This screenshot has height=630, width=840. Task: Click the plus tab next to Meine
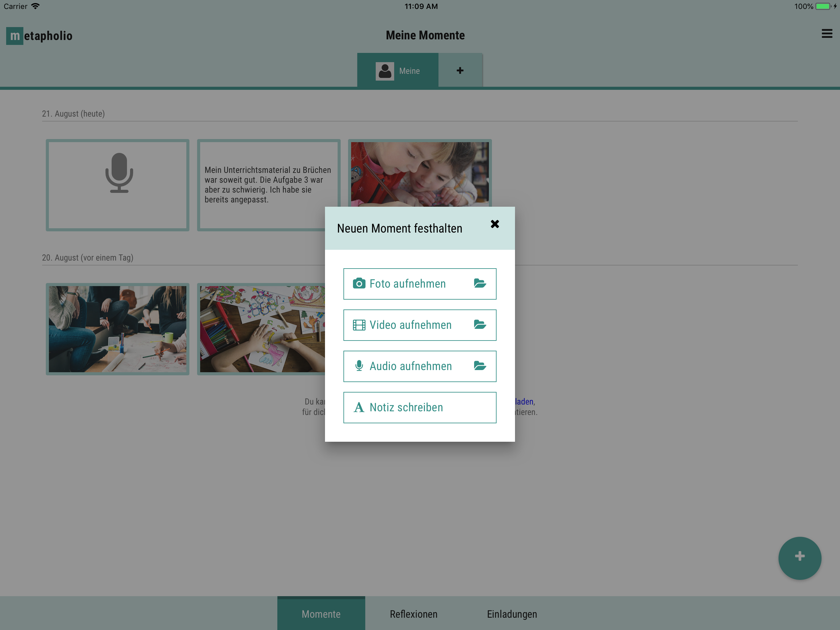(460, 71)
